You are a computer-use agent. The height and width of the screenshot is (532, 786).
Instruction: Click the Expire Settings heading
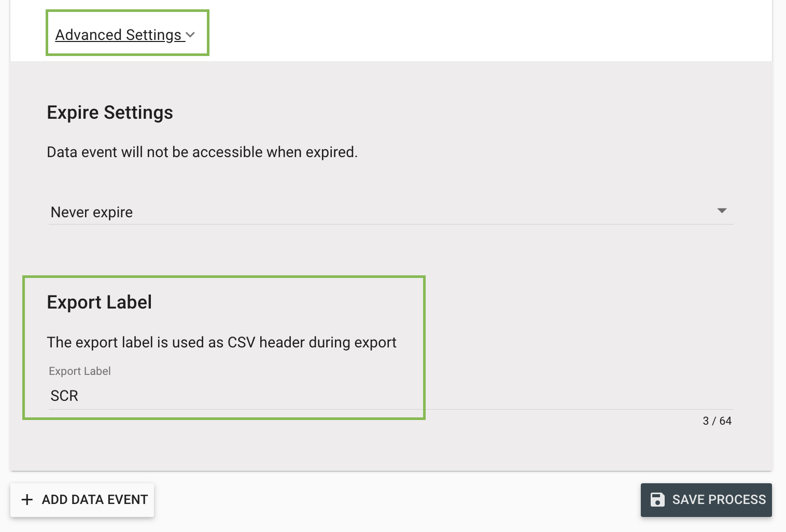pos(109,113)
